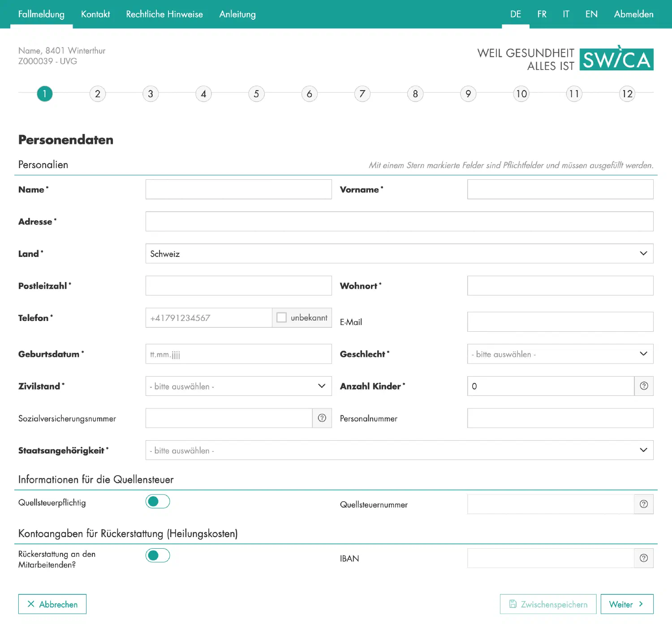Click the help icon next to Anzahl Kinder
Viewport: 672px width, 642px height.
pos(644,386)
